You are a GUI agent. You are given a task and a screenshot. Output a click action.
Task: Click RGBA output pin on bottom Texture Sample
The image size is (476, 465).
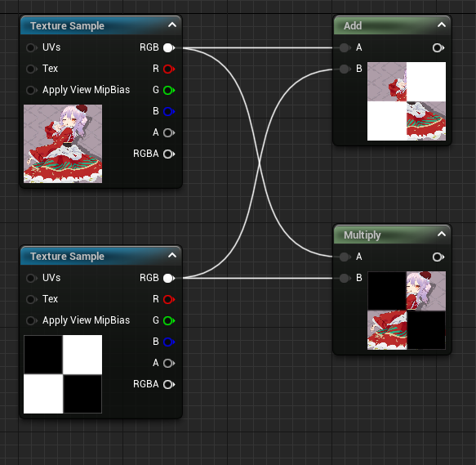pos(169,384)
